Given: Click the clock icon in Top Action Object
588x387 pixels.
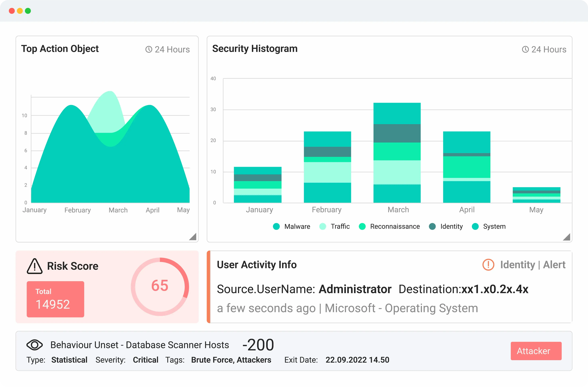Looking at the screenshot, I should [149, 49].
